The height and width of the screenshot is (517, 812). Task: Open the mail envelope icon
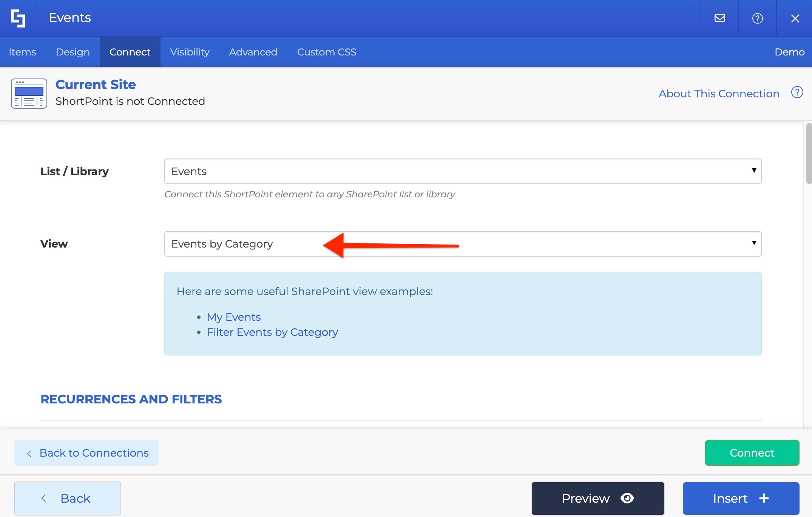click(719, 18)
